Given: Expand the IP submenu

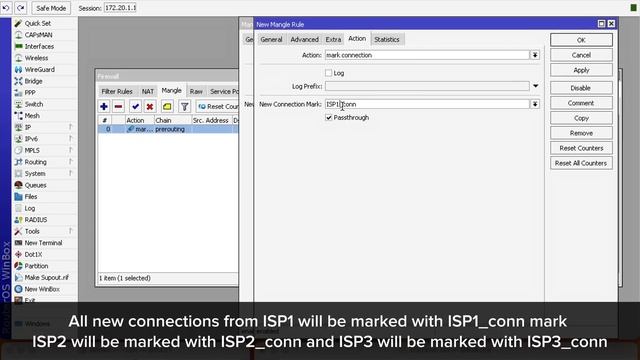Looking at the screenshot, I should (28, 127).
